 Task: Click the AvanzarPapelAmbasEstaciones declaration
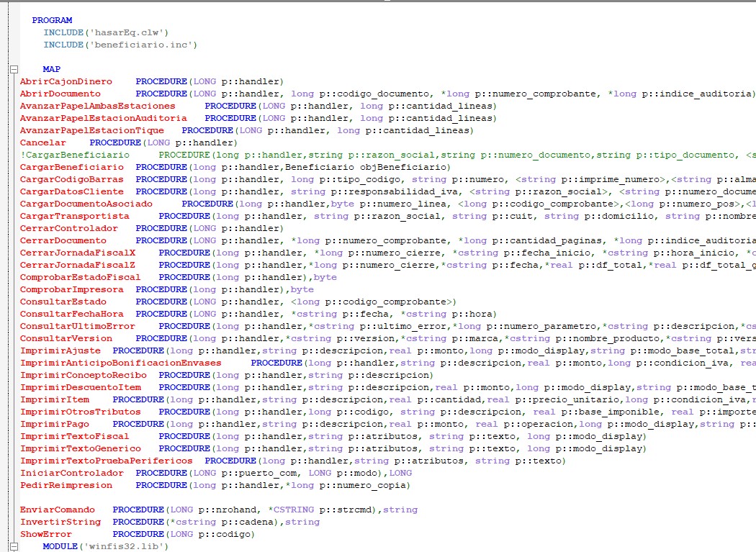pyautogui.click(x=97, y=106)
